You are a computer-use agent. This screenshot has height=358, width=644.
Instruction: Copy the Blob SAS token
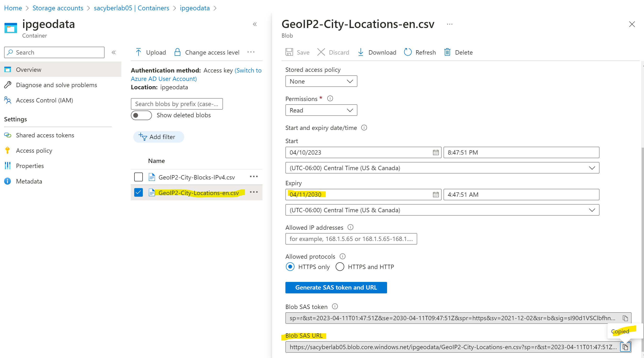click(625, 318)
